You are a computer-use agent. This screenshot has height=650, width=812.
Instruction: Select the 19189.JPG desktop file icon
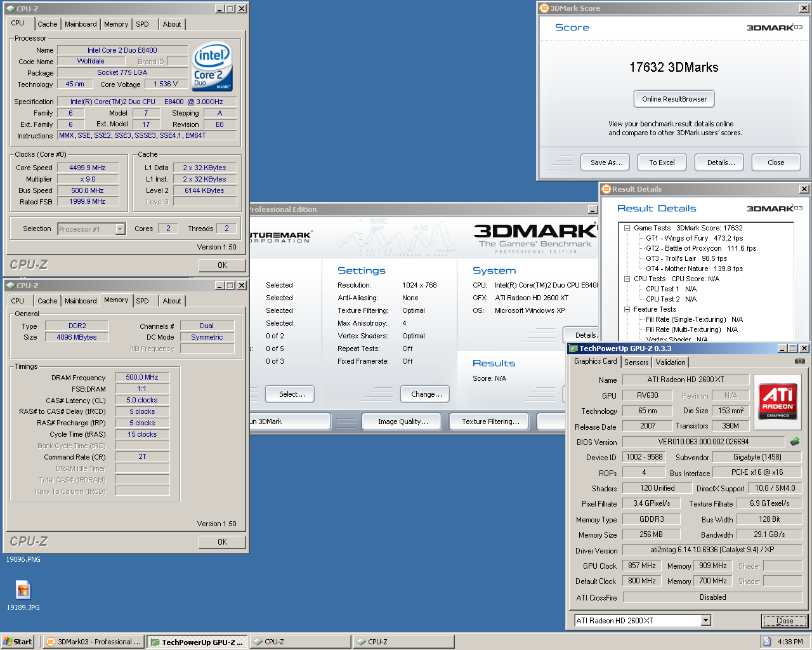click(23, 590)
